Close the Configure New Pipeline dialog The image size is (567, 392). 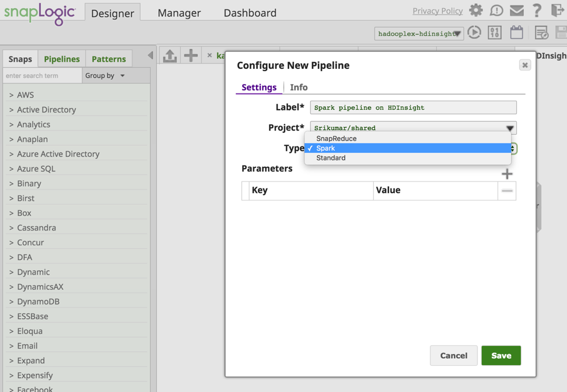(x=525, y=65)
